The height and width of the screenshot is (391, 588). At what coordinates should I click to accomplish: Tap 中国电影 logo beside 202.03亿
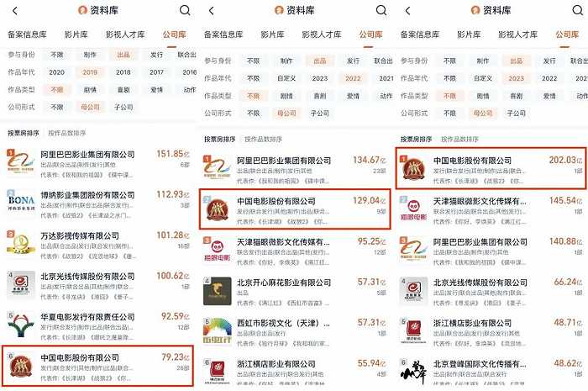[414, 169]
